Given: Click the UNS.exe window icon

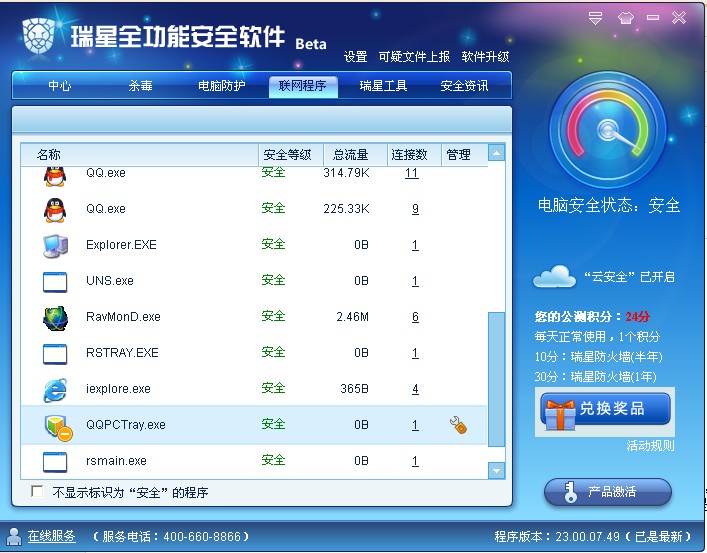Looking at the screenshot, I should pyautogui.click(x=55, y=282).
